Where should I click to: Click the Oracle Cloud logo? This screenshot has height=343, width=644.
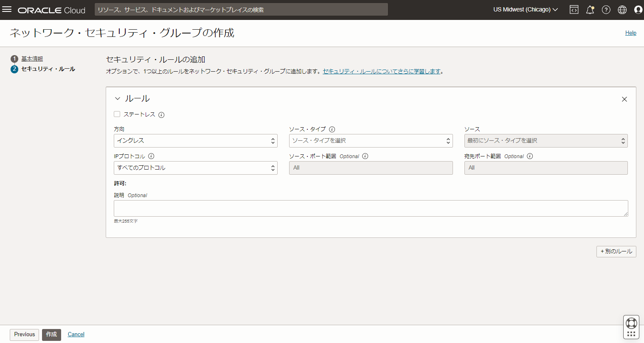click(x=51, y=10)
